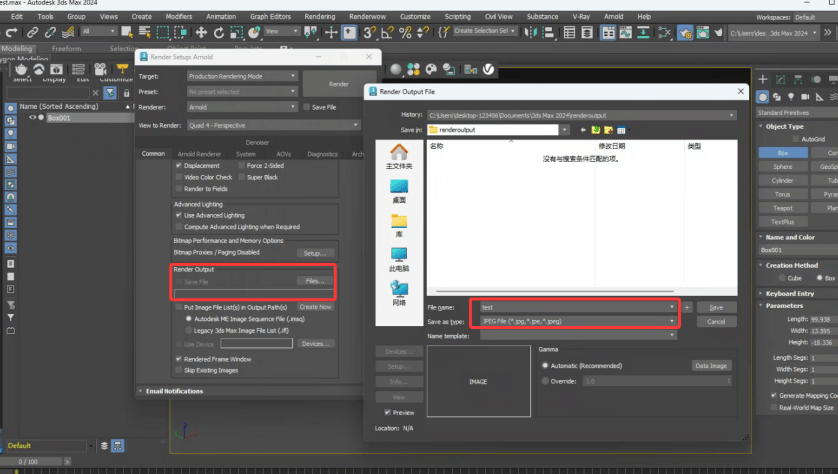Click the V-Ray logo toolbar icon

pyautogui.click(x=488, y=69)
